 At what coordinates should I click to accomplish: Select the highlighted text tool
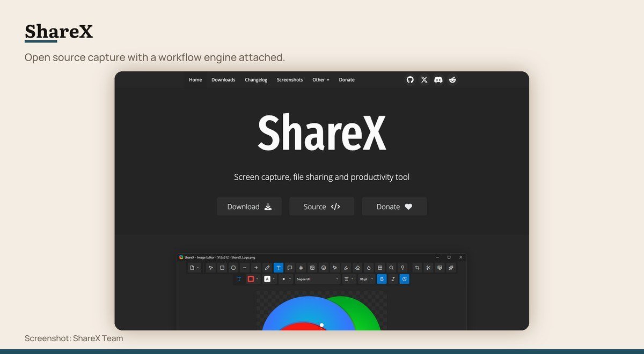pyautogui.click(x=279, y=268)
